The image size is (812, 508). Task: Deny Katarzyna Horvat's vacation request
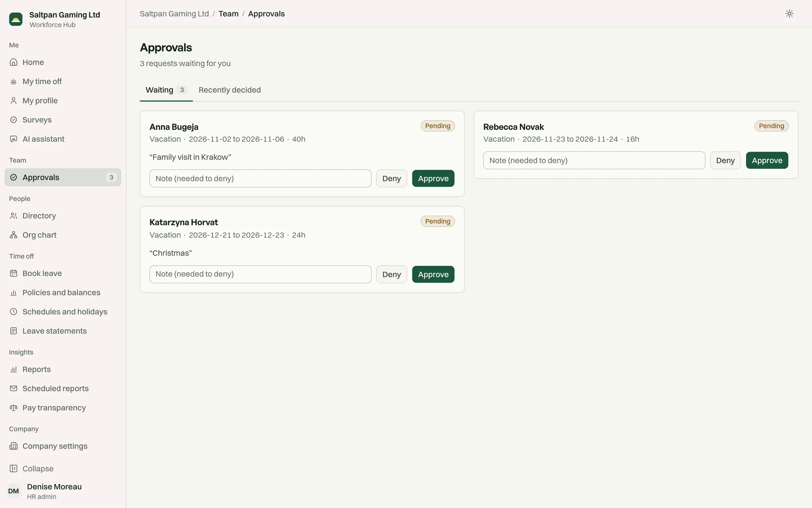(x=391, y=274)
